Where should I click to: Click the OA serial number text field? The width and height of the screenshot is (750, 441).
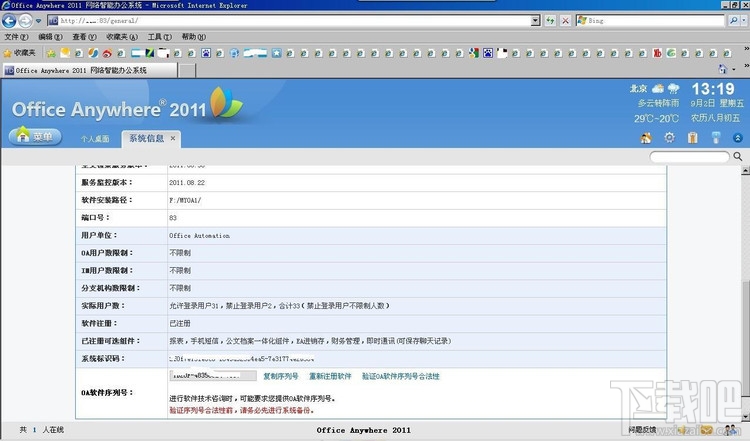(x=213, y=375)
